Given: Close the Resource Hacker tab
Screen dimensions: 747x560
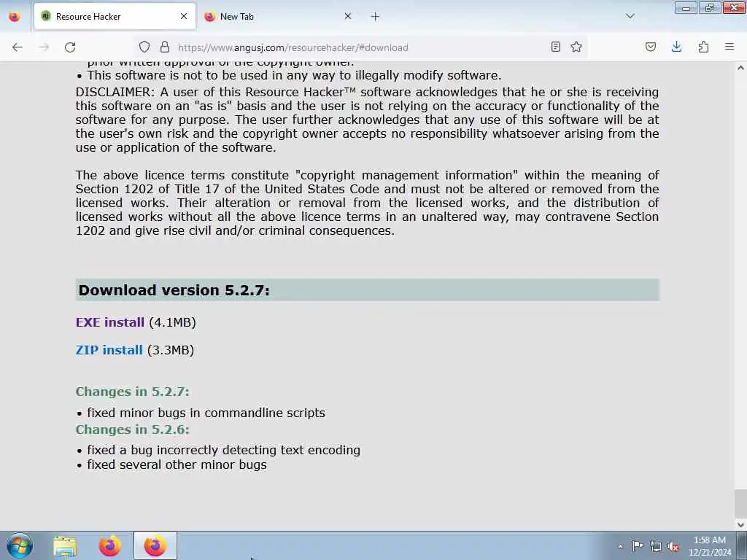Looking at the screenshot, I should pyautogui.click(x=184, y=16).
